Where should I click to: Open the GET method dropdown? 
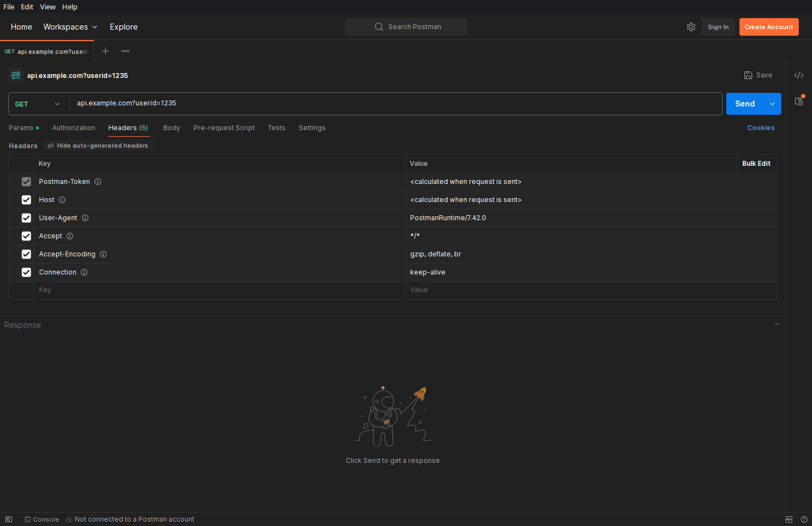37,104
